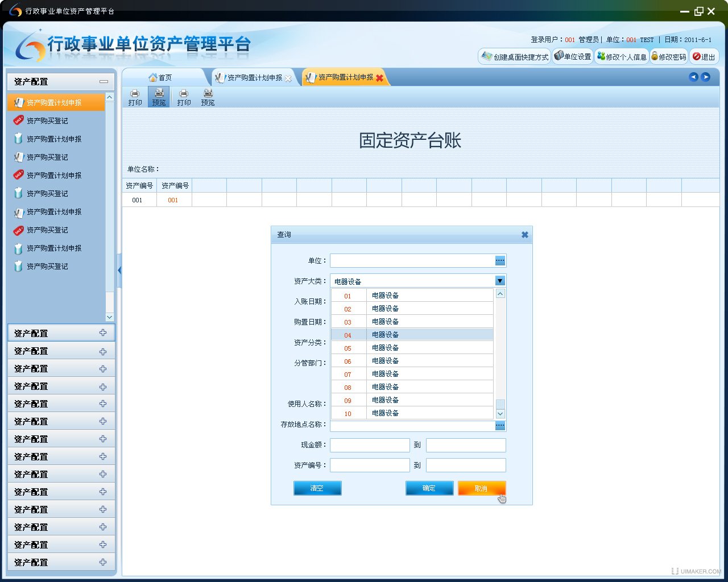Viewport: 728px width, 582px height.
Task: Click the sidebar collapse handle arrow
Action: point(119,270)
